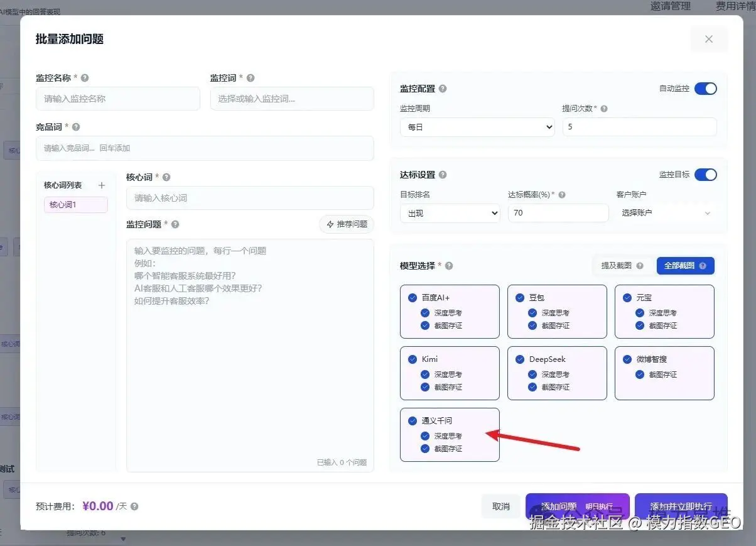Add a new entry with the 核心词列表 plus icon
The height and width of the screenshot is (546, 756).
102,185
